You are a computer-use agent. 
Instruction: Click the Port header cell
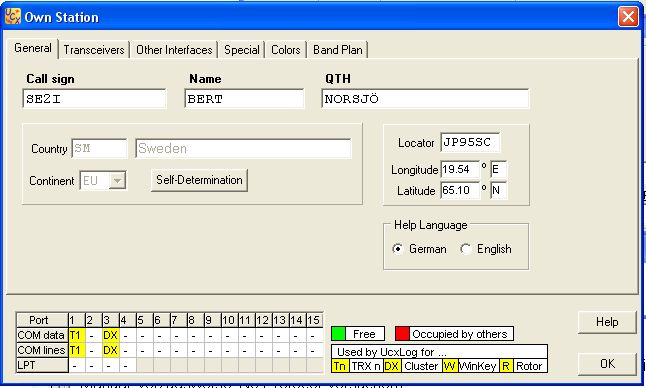point(42,320)
